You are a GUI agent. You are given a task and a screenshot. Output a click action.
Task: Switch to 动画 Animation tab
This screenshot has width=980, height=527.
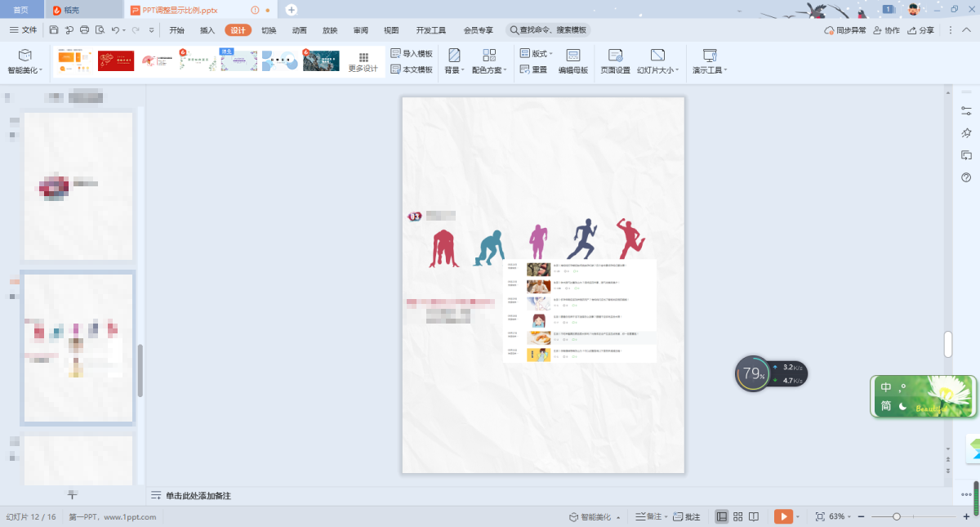[x=300, y=30]
